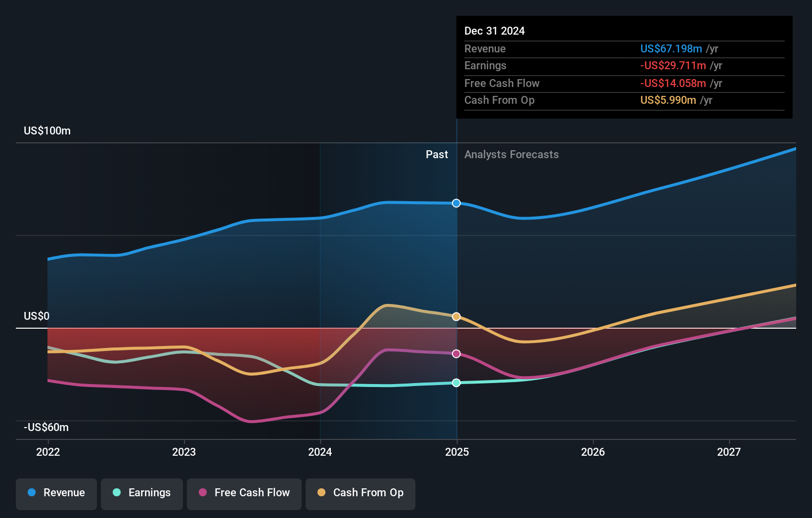This screenshot has width=812, height=518.
Task: Select the blue Revenue marker on the chart
Action: click(x=456, y=203)
